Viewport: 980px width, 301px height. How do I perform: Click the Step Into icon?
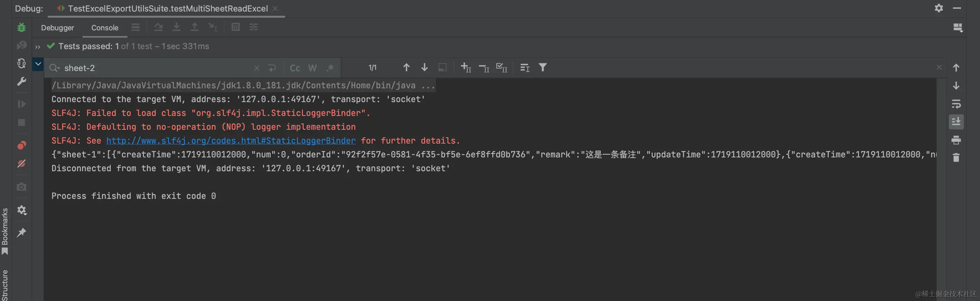point(177,27)
